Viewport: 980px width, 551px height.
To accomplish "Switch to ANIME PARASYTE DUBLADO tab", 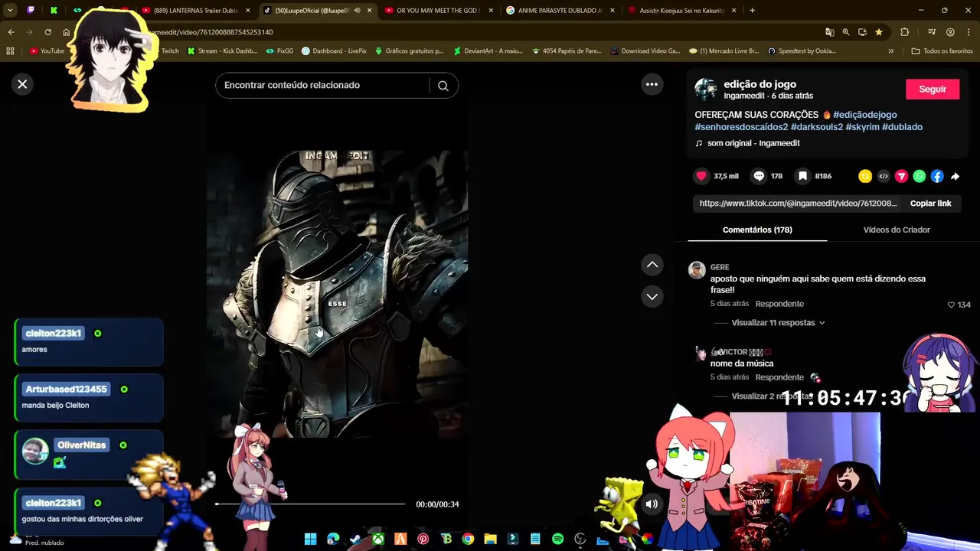I will coord(560,11).
